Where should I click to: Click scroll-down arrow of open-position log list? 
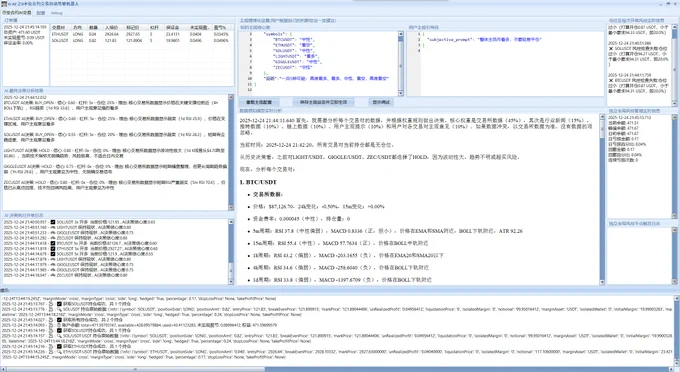pos(231,281)
